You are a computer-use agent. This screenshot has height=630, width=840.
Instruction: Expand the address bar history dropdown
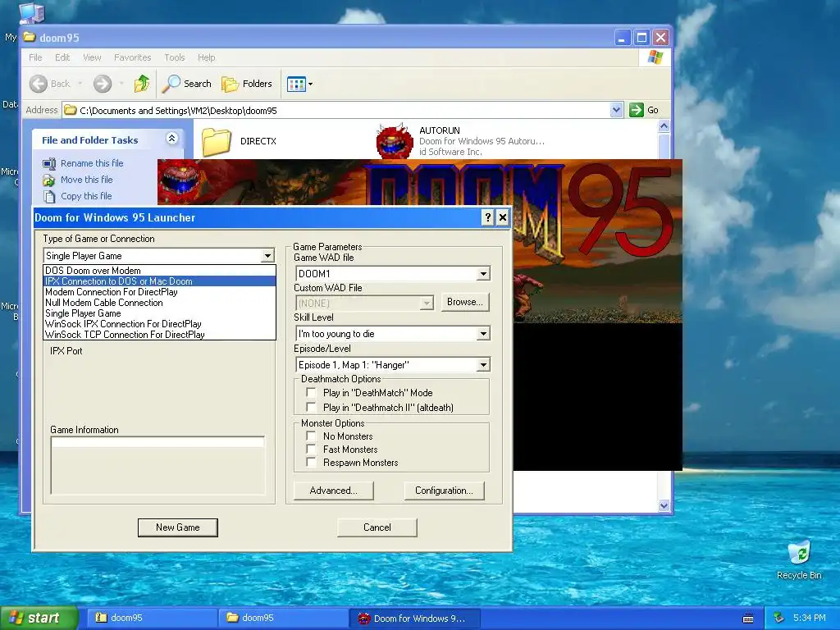pos(616,110)
